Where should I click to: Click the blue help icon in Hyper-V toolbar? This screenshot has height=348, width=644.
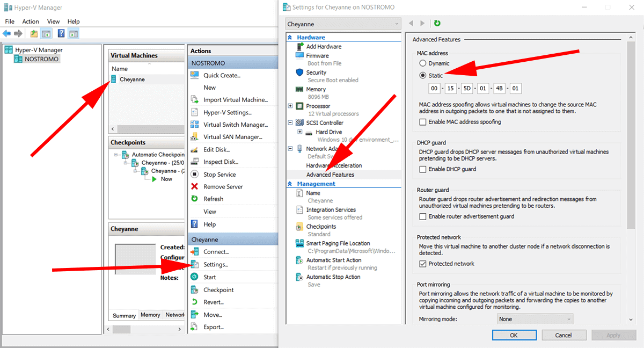click(x=61, y=34)
